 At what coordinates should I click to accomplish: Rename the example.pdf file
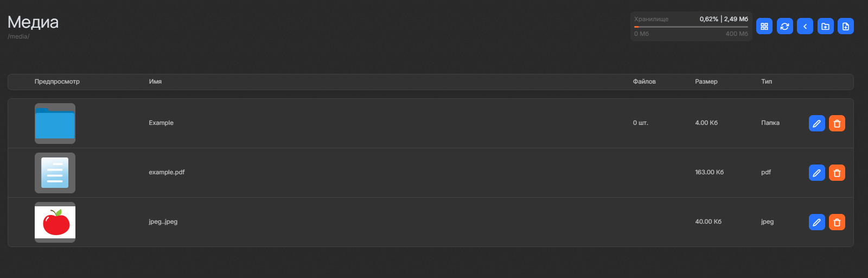816,173
